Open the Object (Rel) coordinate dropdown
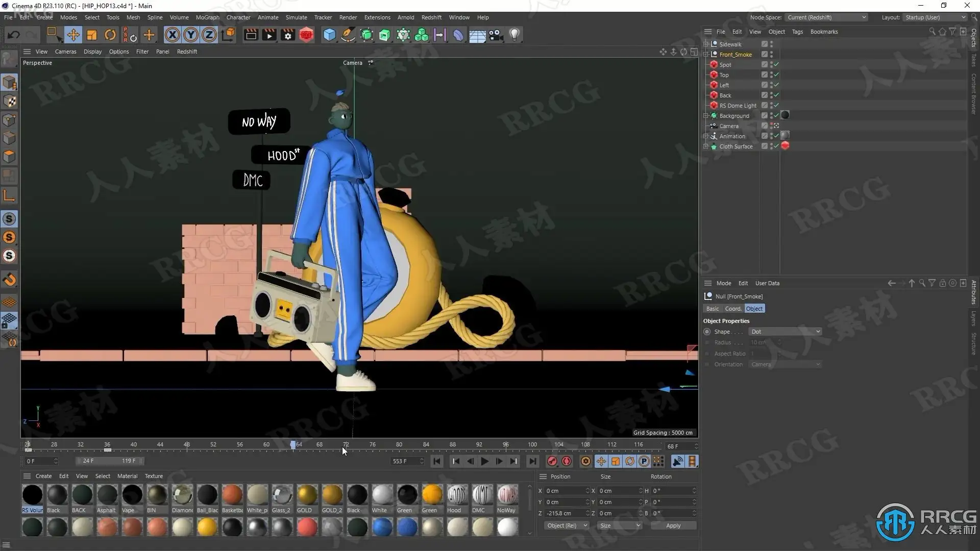 566,525
